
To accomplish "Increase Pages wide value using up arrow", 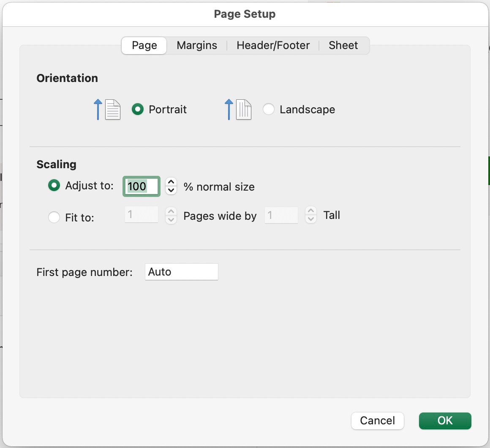I will coord(171,211).
